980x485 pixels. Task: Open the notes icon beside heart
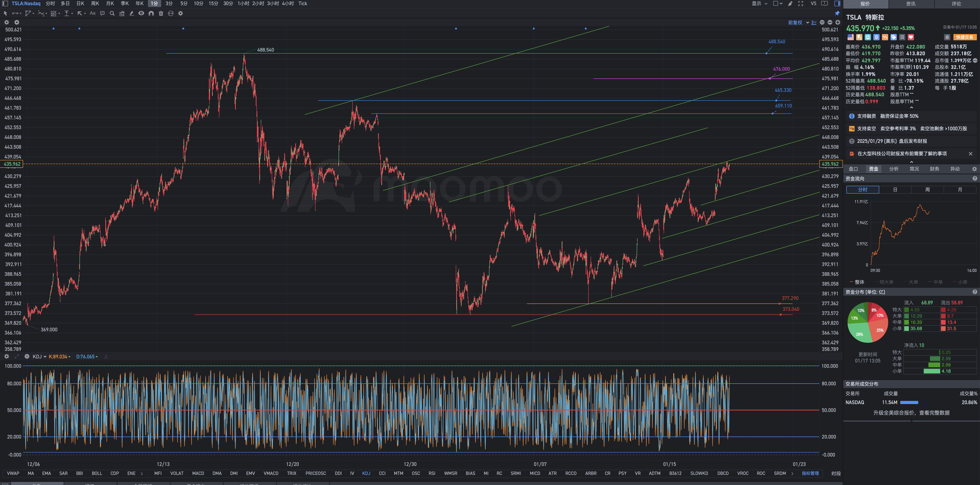click(x=902, y=37)
